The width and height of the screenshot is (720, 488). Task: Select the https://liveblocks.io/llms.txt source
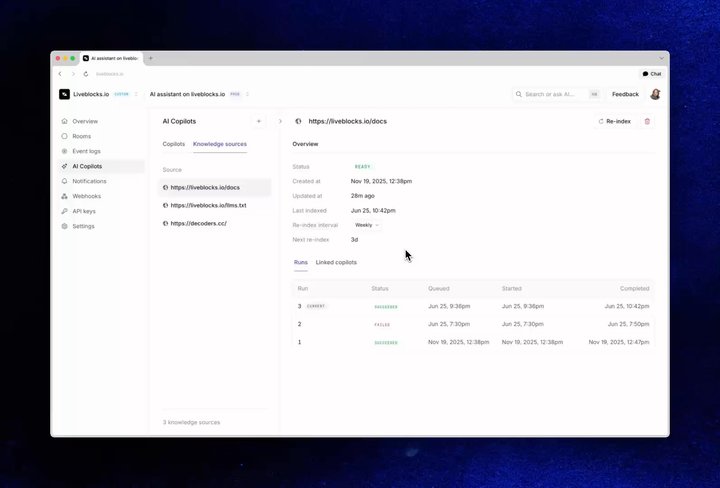(215, 205)
